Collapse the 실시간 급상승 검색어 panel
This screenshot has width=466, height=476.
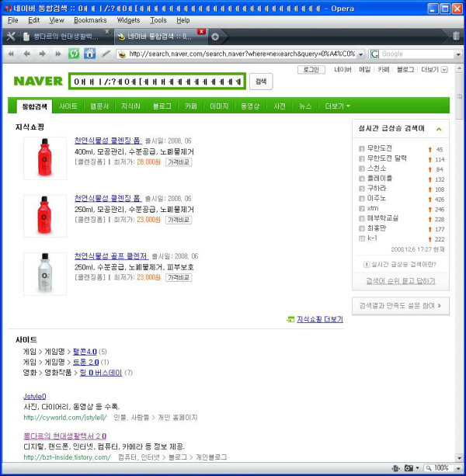(439, 129)
